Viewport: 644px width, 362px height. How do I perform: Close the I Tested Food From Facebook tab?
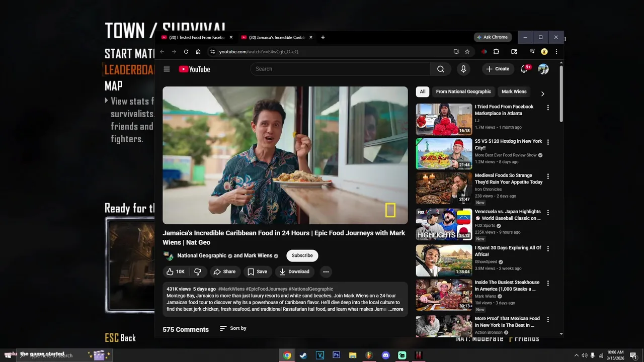tap(231, 37)
